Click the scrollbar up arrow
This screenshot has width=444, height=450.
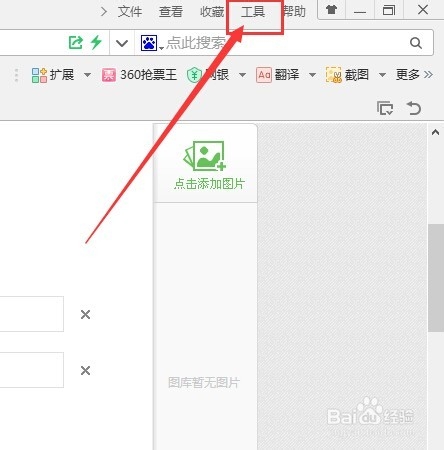click(x=435, y=132)
